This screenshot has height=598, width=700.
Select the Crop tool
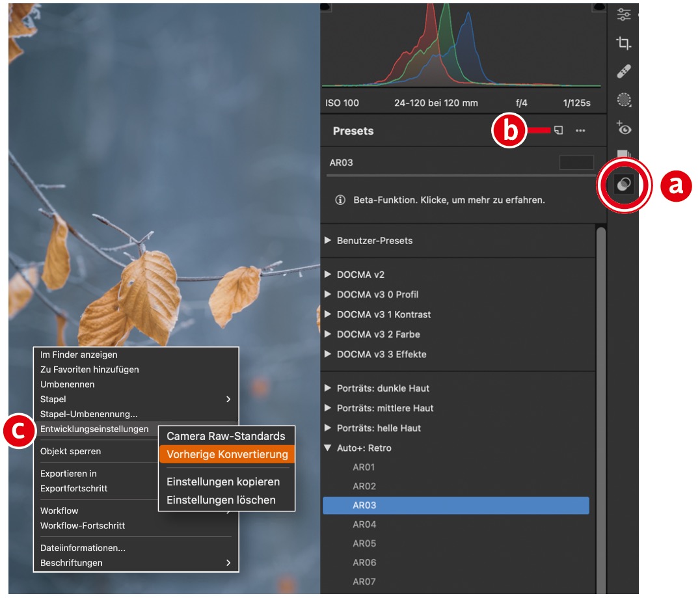623,44
